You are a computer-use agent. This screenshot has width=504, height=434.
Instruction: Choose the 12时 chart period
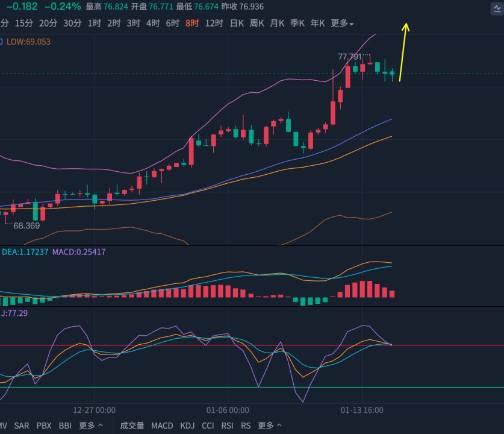tap(214, 23)
